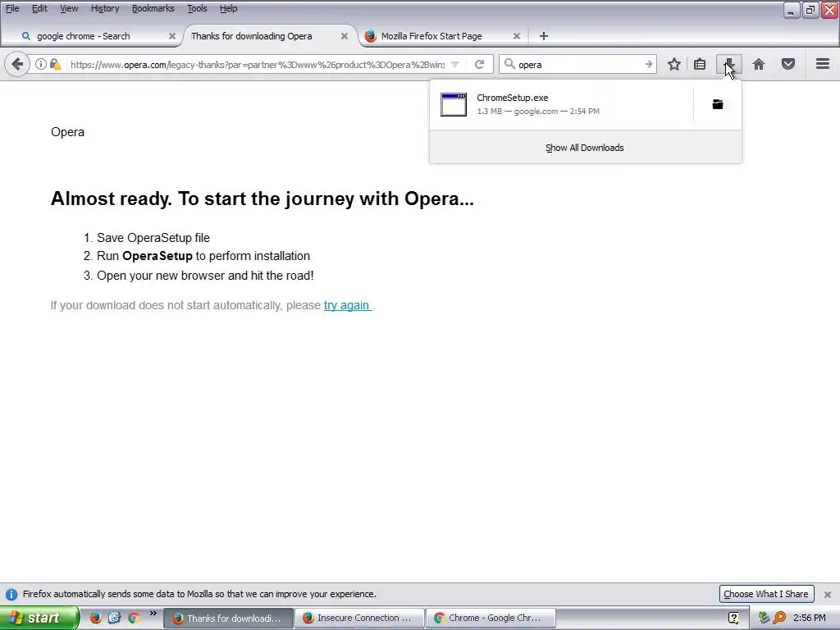Open the Edit menu
The width and height of the screenshot is (840, 630).
[x=39, y=8]
